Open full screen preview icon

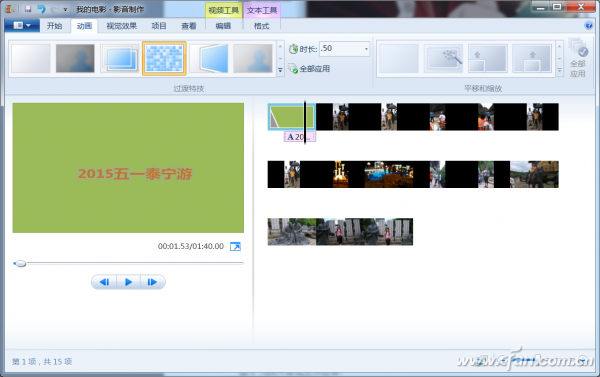coord(235,246)
